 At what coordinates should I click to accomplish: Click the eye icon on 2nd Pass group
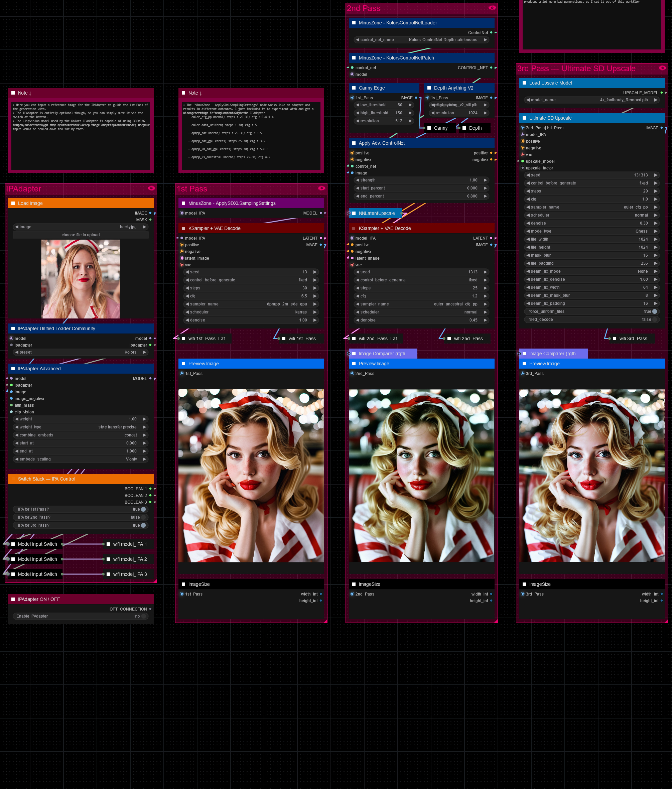492,8
